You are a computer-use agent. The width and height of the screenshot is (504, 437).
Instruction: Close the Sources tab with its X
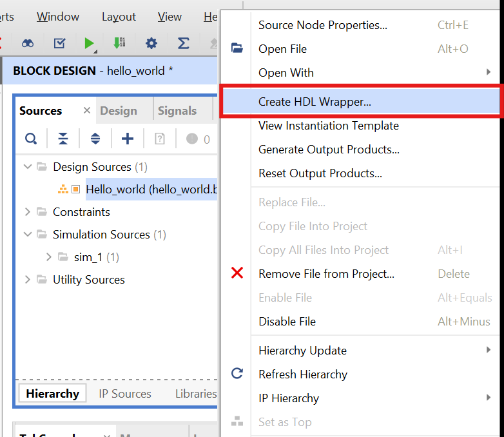87,111
